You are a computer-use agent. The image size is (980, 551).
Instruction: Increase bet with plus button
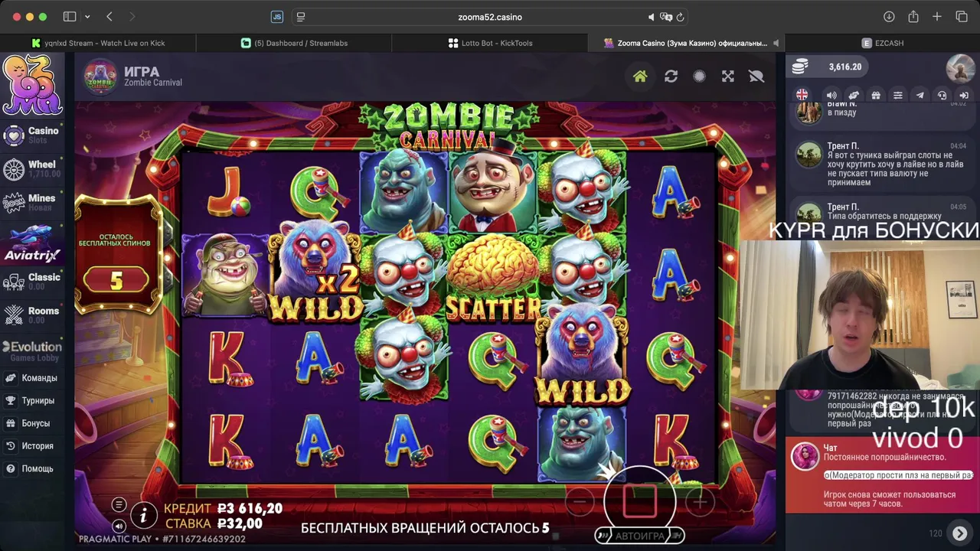700,502
